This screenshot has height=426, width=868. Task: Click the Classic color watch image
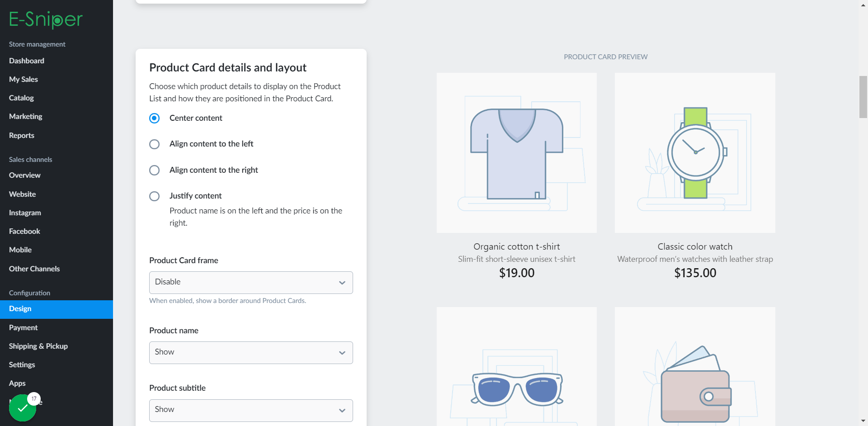695,153
